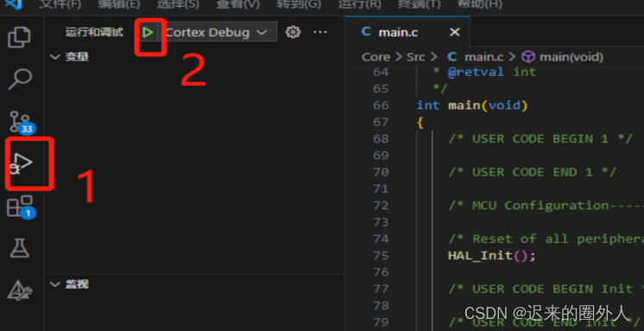Open the 帮助(H) menu

point(480,4)
